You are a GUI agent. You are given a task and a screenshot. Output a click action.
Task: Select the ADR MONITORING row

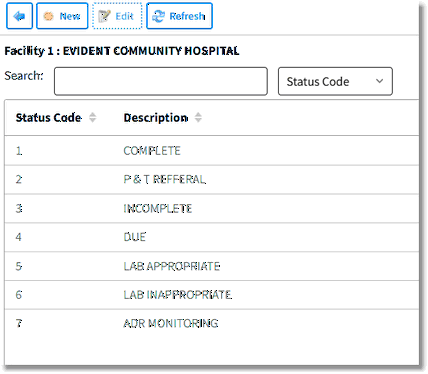[212, 323]
